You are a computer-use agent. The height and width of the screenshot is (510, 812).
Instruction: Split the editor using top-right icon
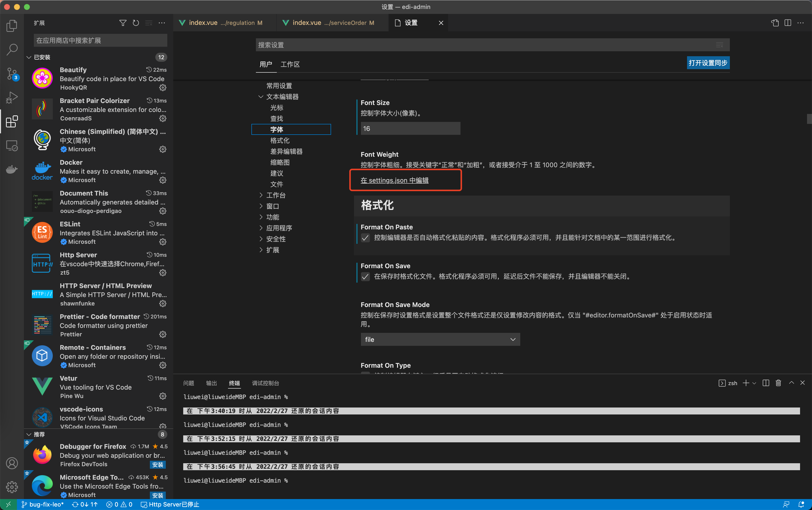point(788,23)
